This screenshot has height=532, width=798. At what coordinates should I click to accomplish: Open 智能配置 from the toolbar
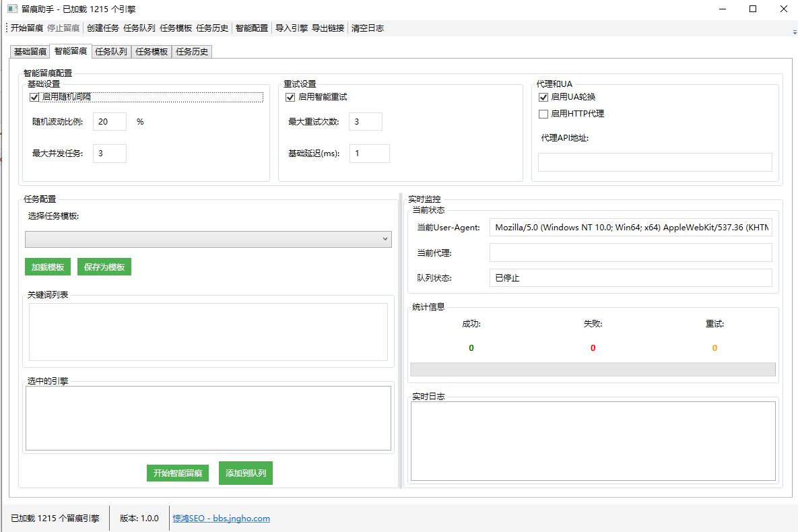251,28
